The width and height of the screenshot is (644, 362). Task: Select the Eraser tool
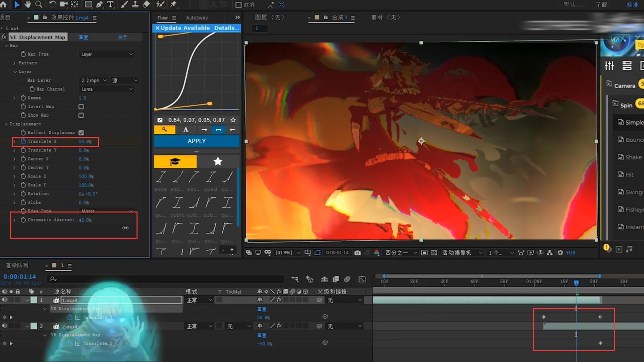coord(146,4)
